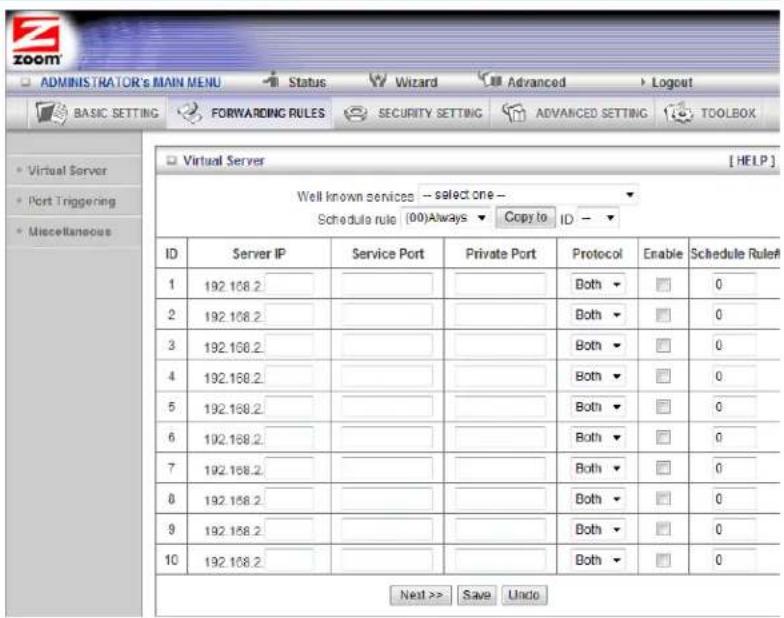Click Service Port field in row 6
784x618 pixels.
(x=387, y=438)
